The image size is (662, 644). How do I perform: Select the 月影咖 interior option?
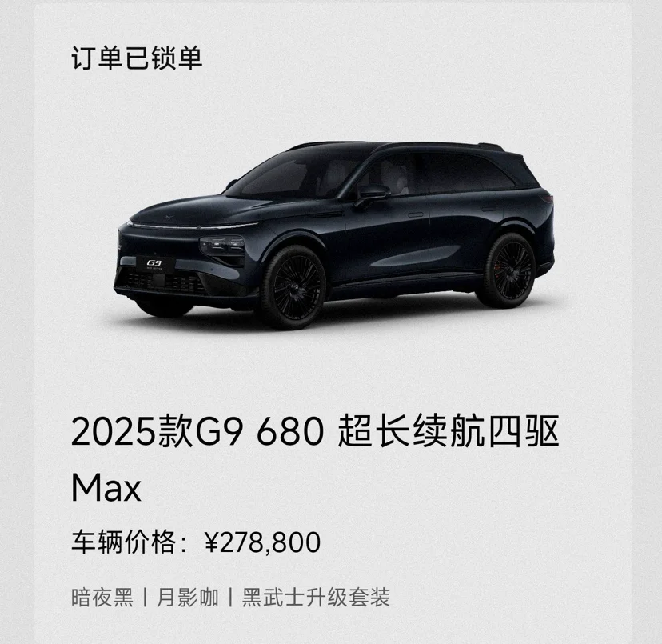tap(187, 598)
